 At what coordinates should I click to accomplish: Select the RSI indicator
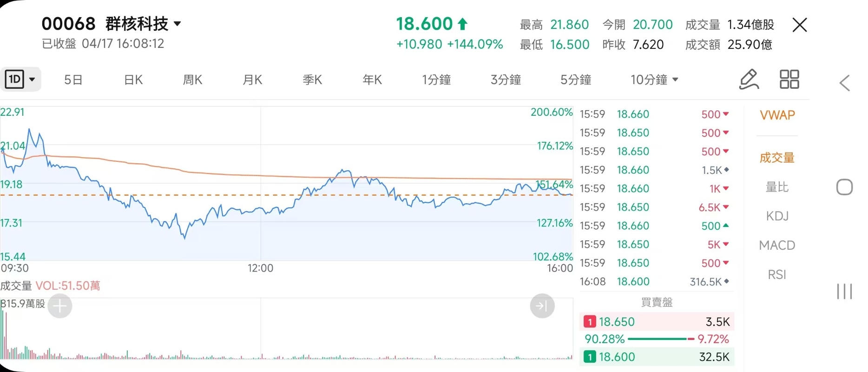[777, 274]
